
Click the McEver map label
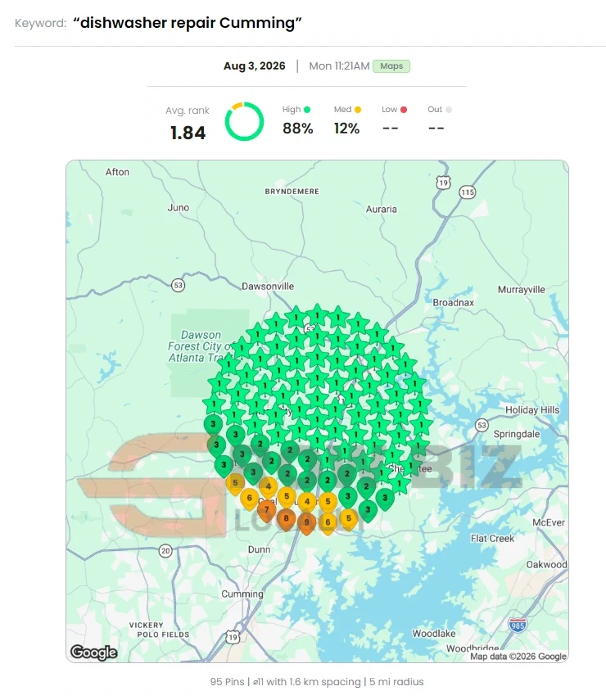tap(549, 522)
